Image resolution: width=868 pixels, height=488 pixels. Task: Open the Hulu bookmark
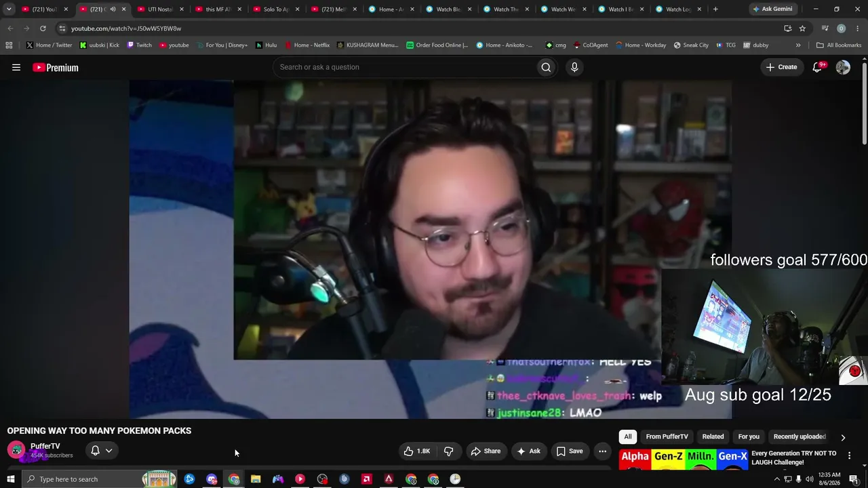coord(266,45)
